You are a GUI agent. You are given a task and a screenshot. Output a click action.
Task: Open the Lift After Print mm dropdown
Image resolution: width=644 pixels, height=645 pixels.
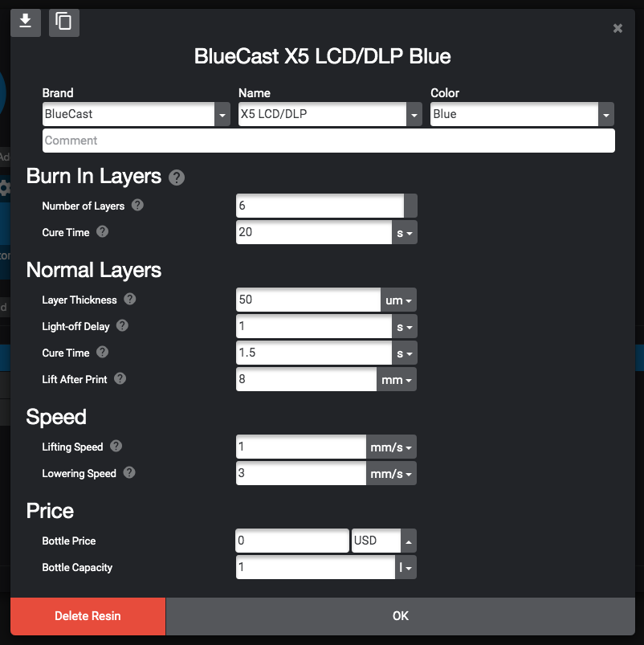click(397, 379)
